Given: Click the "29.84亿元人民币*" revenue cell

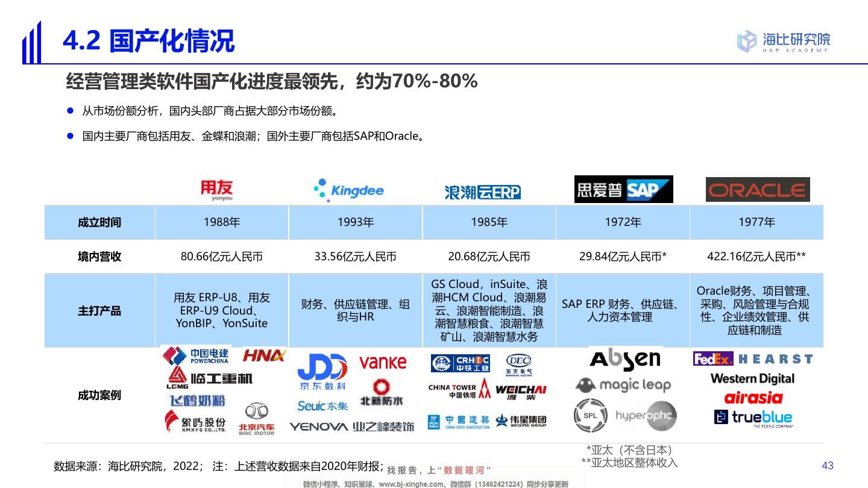Looking at the screenshot, I should (x=623, y=257).
